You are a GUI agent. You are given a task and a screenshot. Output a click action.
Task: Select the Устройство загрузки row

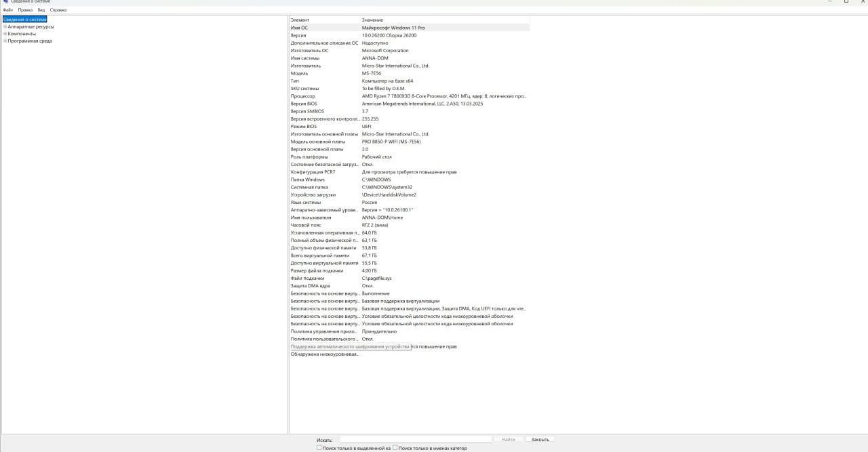(x=410, y=194)
